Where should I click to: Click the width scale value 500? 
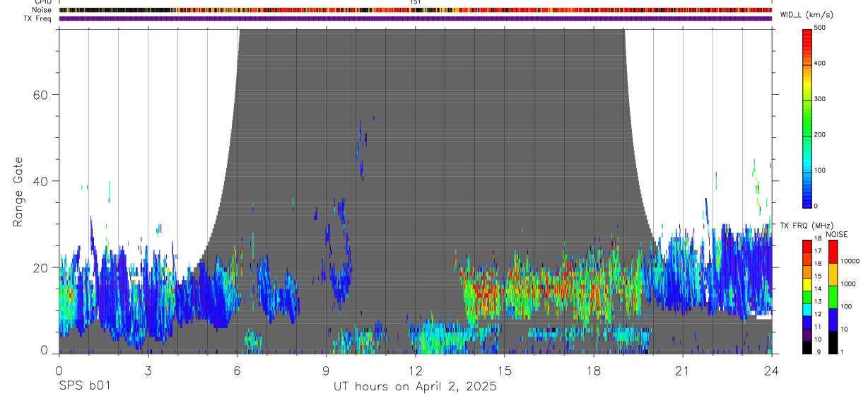pos(820,28)
